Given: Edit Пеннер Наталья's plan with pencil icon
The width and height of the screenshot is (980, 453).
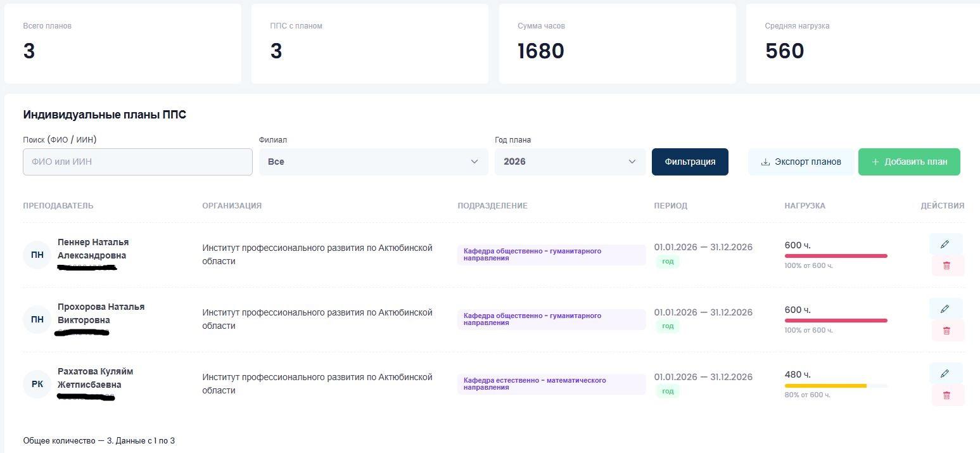Looking at the screenshot, I should pyautogui.click(x=945, y=244).
